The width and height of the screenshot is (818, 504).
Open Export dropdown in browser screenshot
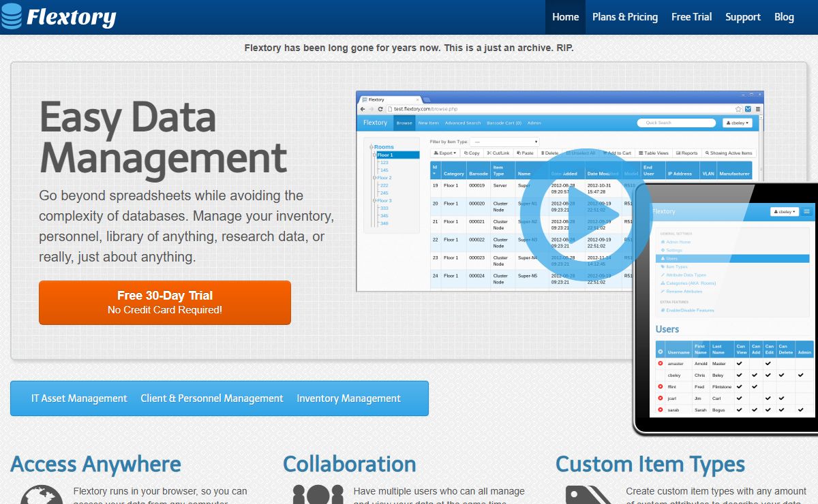point(446,153)
